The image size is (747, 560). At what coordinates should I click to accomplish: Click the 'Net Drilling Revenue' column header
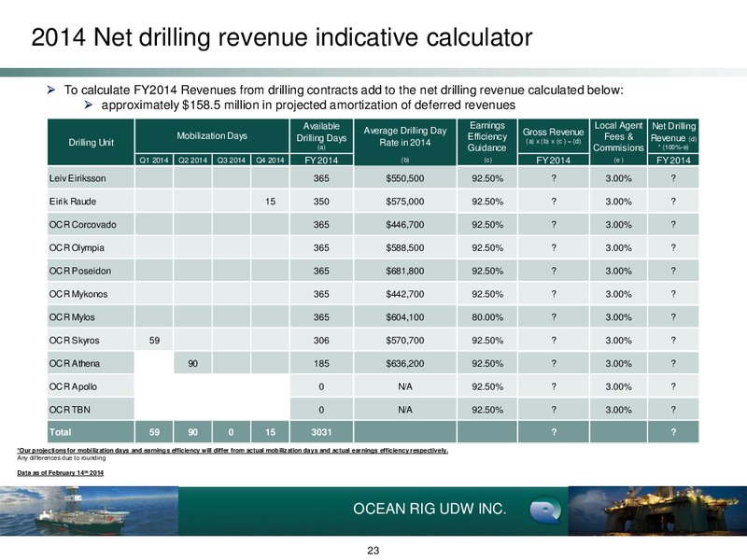click(x=673, y=135)
